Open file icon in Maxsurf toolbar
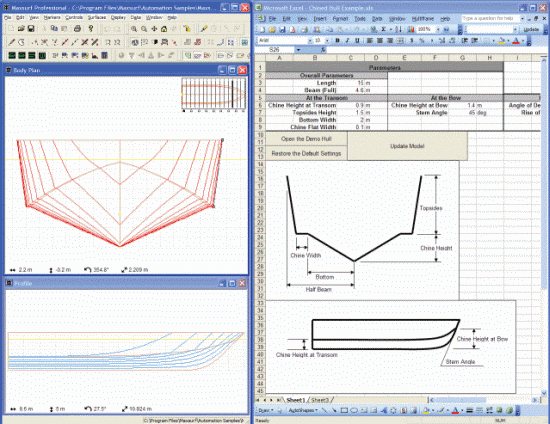 pos(21,29)
